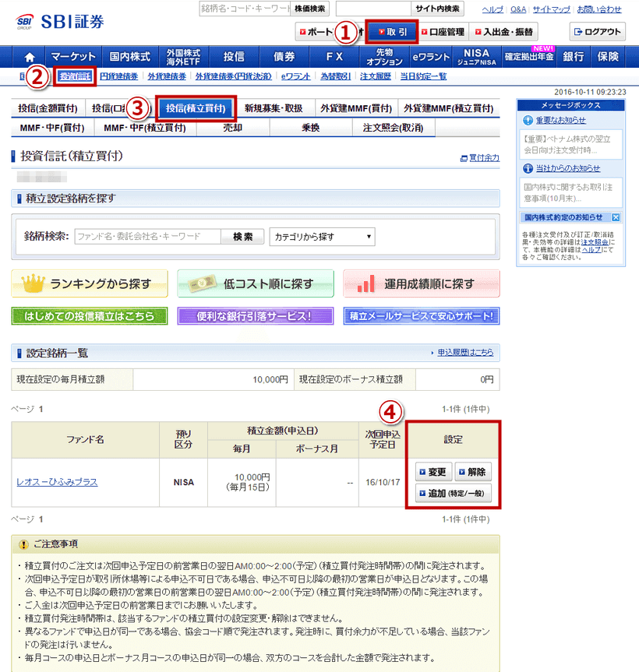Select the home icon in the navigation bar

[27, 56]
